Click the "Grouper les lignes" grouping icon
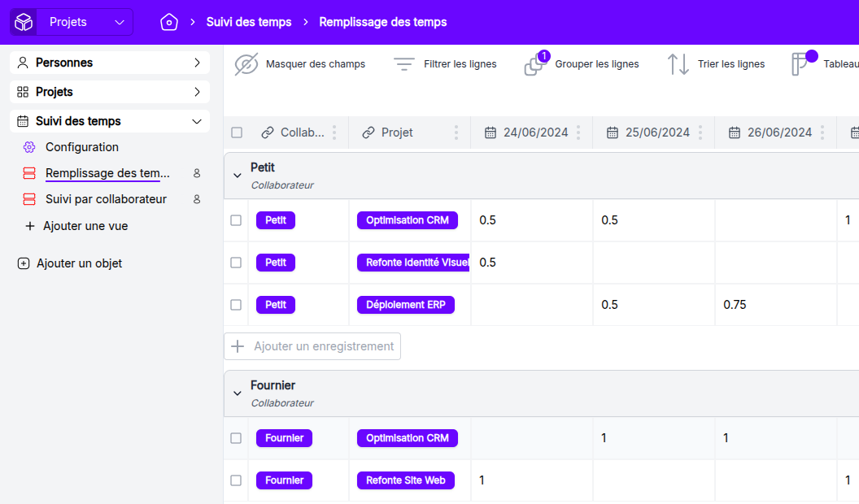Viewport: 859px width, 504px height. click(534, 63)
